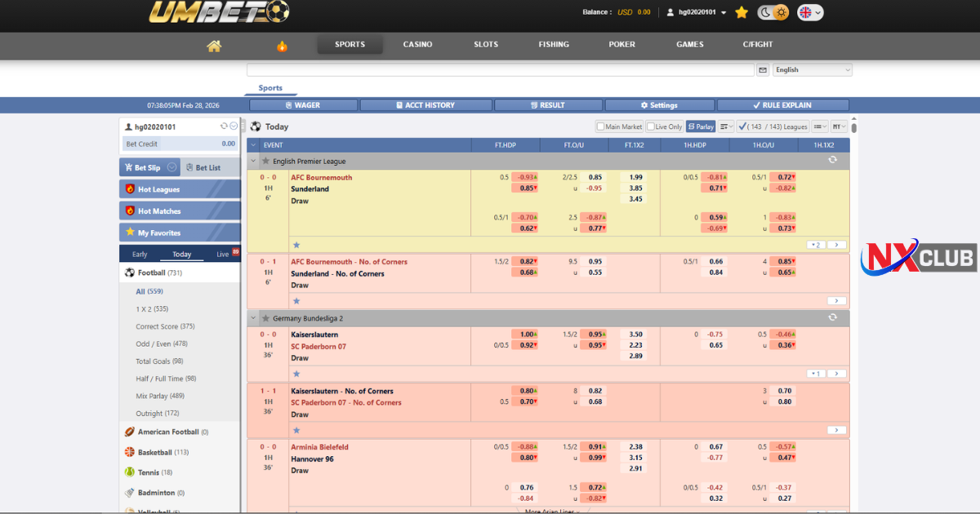The height and width of the screenshot is (514, 980).
Task: Open the Hot Leagues button
Action: tap(180, 189)
